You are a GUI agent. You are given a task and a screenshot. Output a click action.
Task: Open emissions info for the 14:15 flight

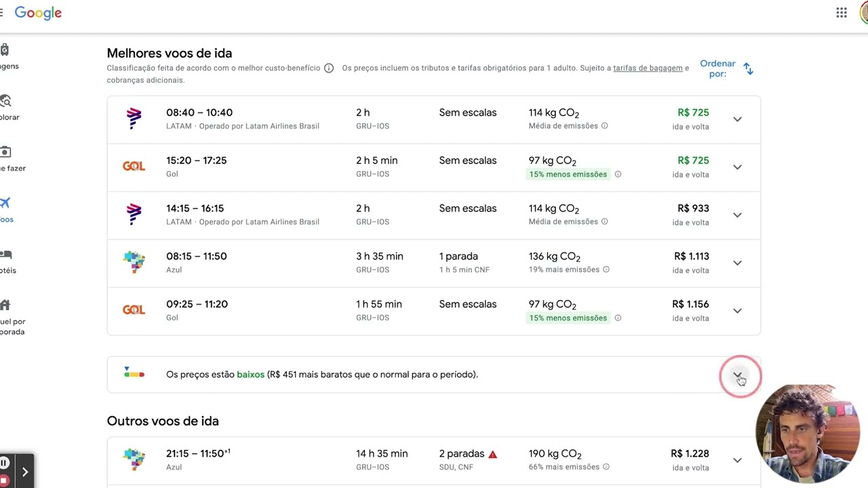point(604,222)
